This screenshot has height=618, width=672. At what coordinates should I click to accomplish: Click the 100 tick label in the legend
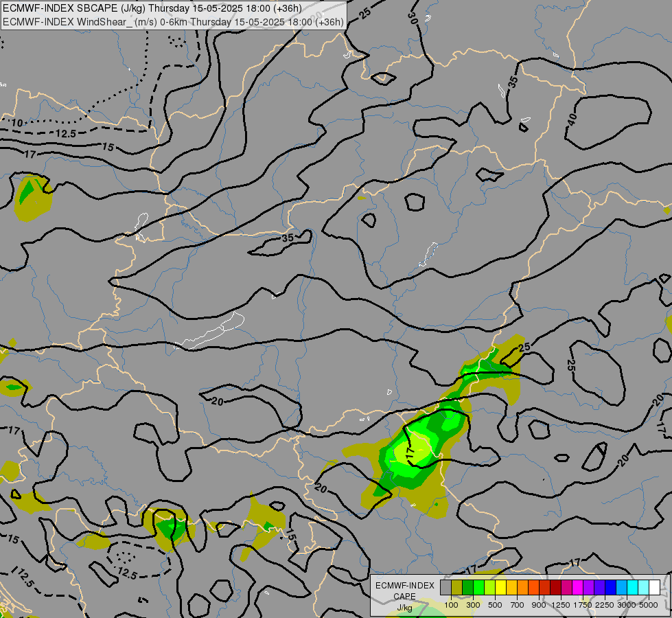click(451, 605)
